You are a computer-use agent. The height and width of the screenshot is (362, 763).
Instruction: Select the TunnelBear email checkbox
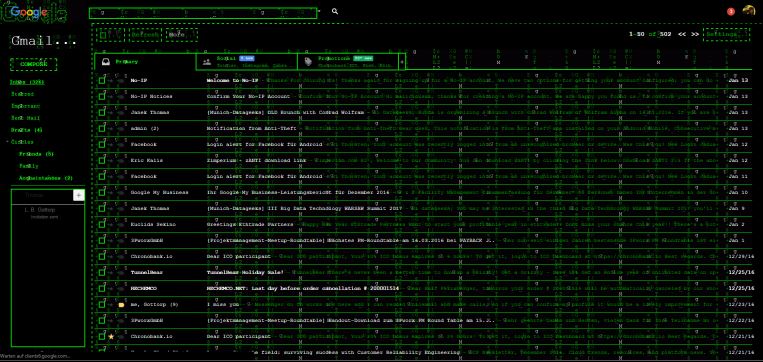click(102, 272)
